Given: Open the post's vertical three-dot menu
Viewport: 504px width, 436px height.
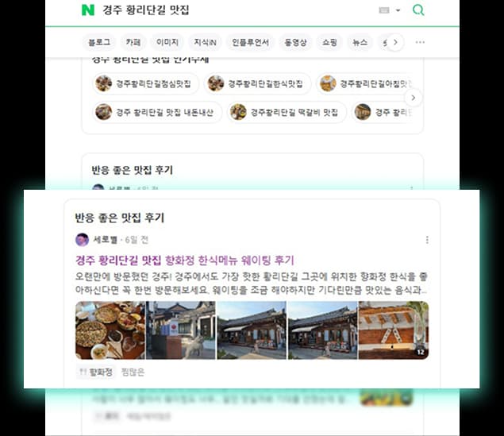Looking at the screenshot, I should pos(427,240).
